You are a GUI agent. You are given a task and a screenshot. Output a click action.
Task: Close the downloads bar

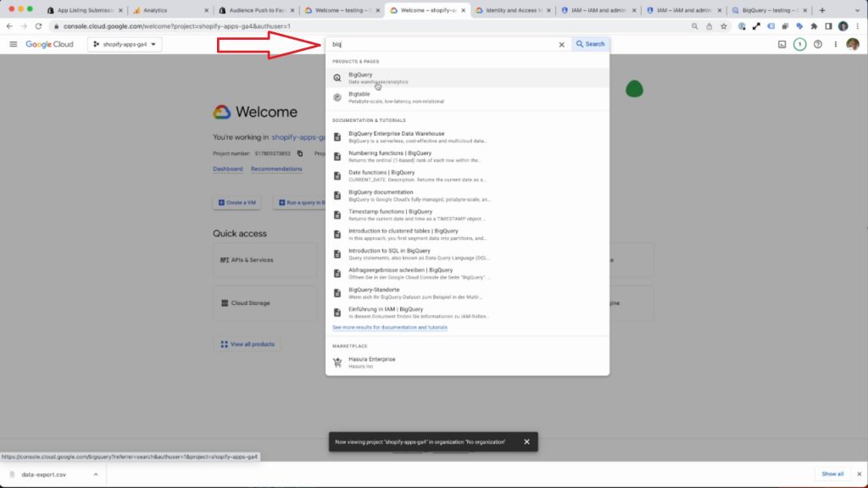click(860, 474)
